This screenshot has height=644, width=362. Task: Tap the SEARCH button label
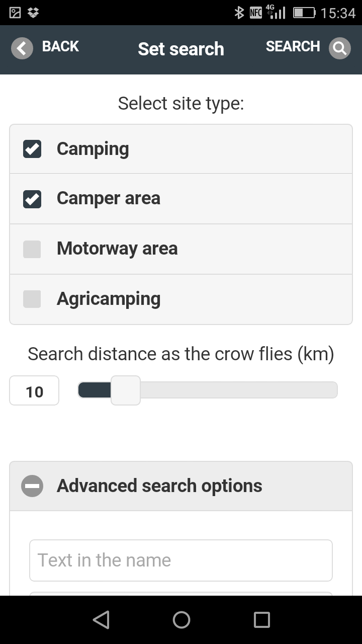tap(293, 46)
